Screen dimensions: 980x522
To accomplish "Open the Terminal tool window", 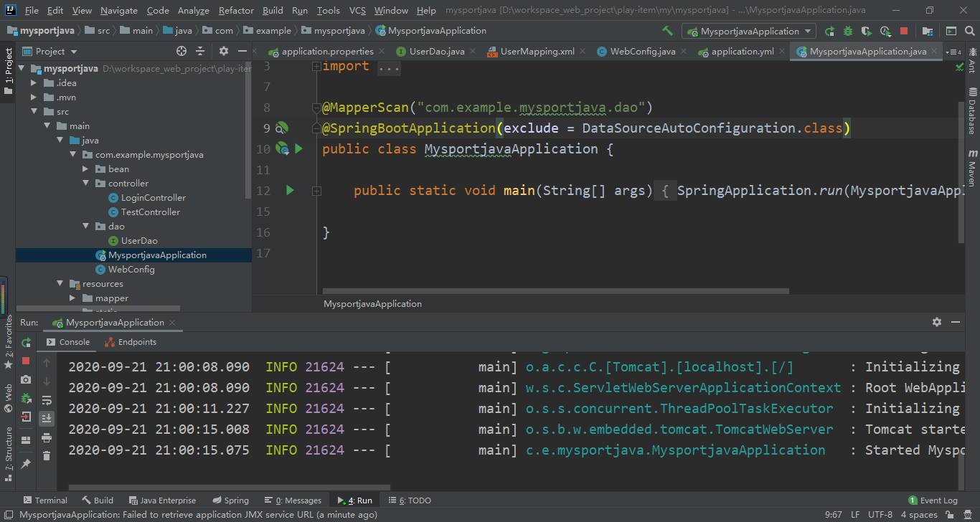I will 45,500.
